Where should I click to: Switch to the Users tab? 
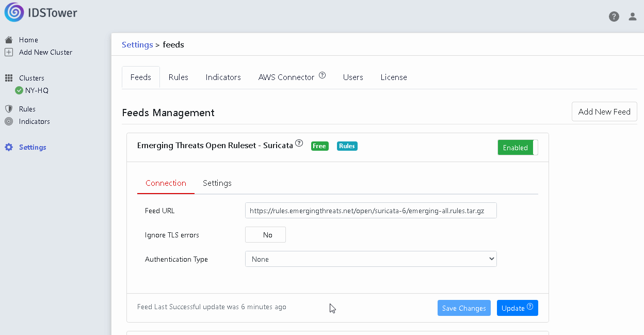[x=353, y=77]
